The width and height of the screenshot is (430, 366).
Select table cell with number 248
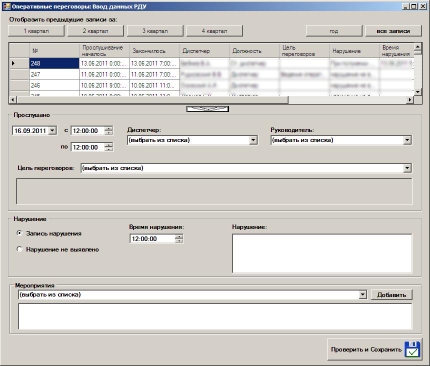pos(54,63)
